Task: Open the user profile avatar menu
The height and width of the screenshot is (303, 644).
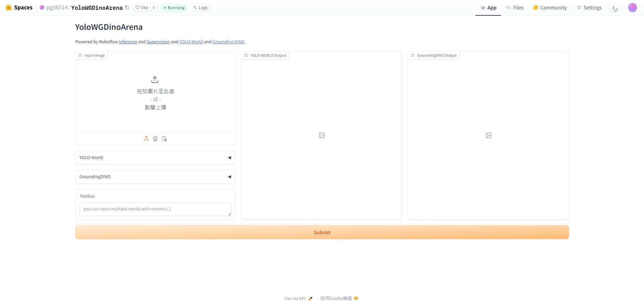Action: click(632, 8)
